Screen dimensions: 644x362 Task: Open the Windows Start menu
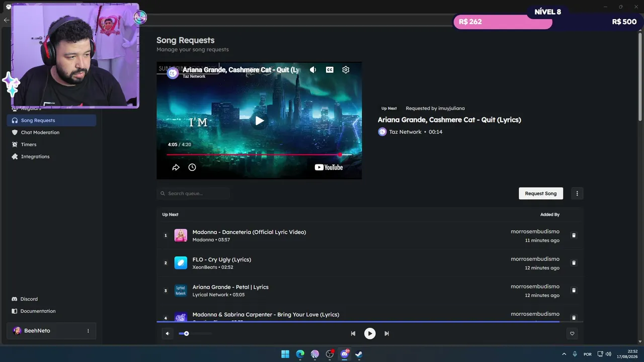coord(285,354)
